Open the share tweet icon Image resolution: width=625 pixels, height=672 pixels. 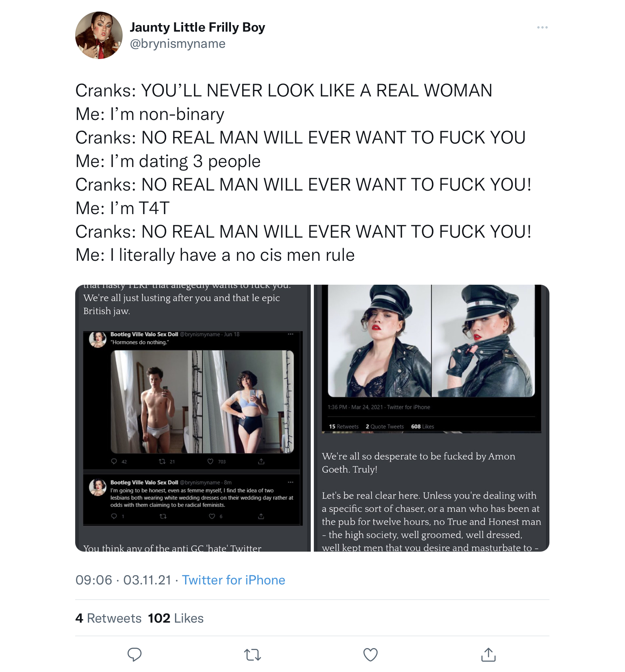(489, 654)
